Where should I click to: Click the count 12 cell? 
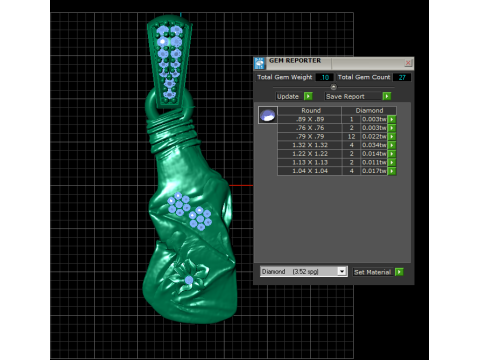pos(351,136)
